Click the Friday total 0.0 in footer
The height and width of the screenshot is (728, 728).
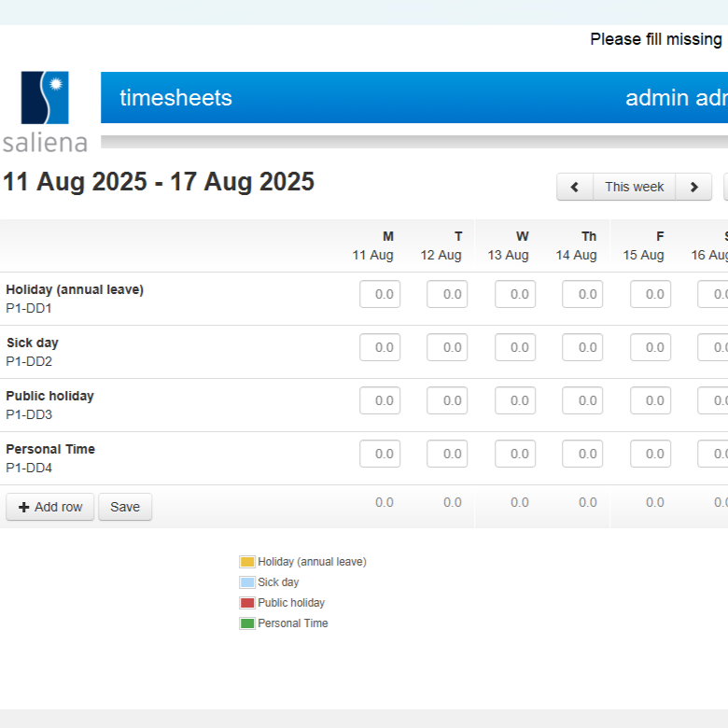tap(654, 502)
